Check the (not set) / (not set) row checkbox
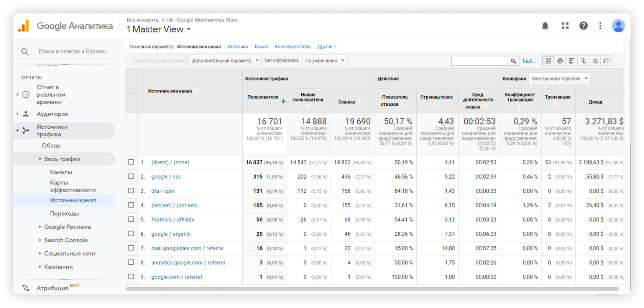 coord(131,205)
